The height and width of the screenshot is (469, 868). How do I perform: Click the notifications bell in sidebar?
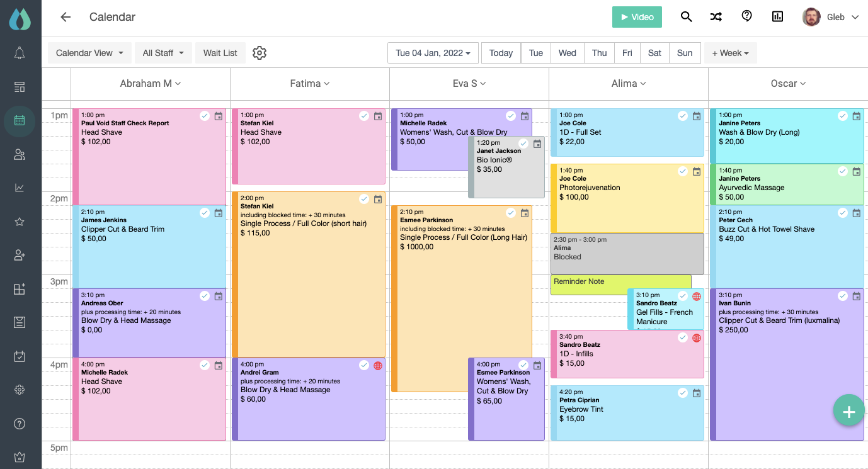tap(20, 53)
